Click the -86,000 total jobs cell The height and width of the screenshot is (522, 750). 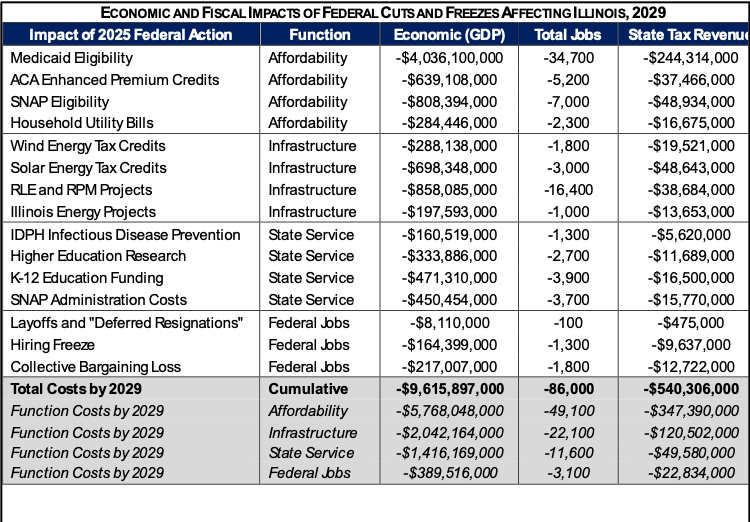point(567,389)
